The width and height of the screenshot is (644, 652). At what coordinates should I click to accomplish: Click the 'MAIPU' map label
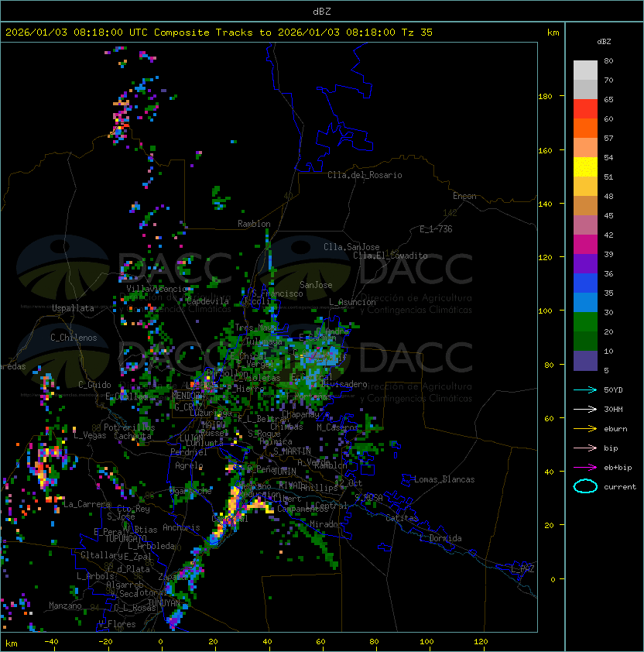tap(214, 425)
